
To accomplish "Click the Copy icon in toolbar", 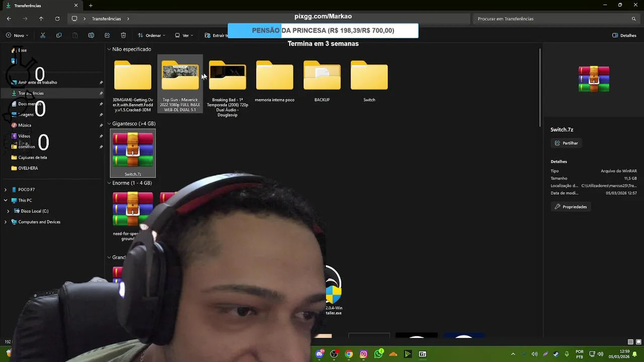I will coord(59,35).
